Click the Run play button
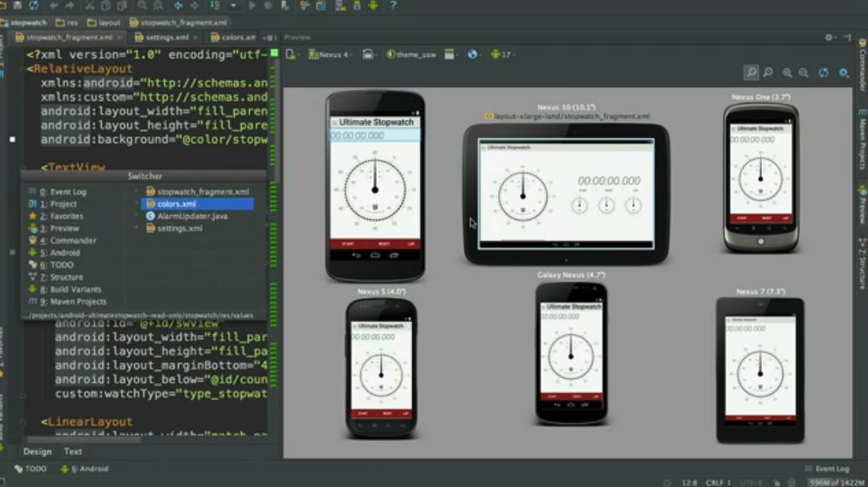The width and height of the screenshot is (868, 487). (x=252, y=5)
